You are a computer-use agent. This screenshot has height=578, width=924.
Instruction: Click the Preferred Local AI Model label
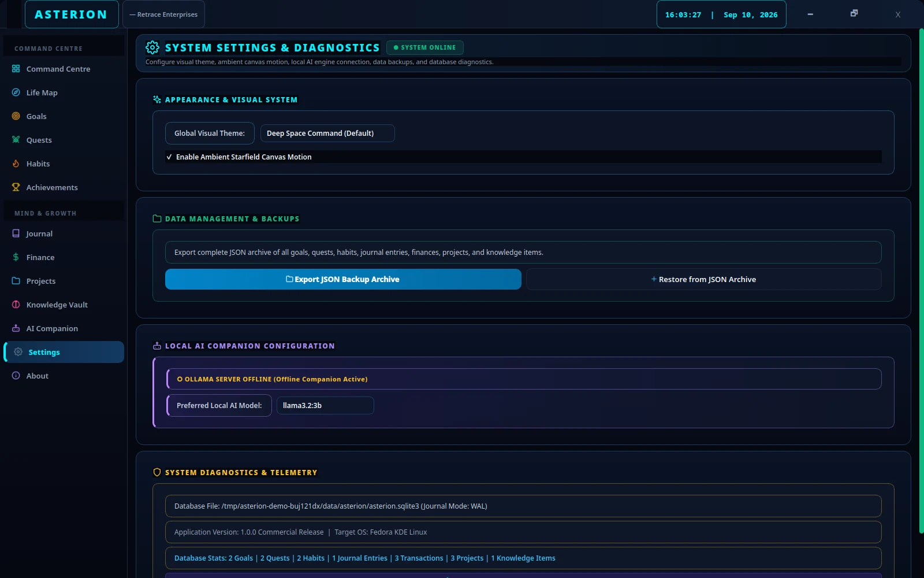point(219,406)
